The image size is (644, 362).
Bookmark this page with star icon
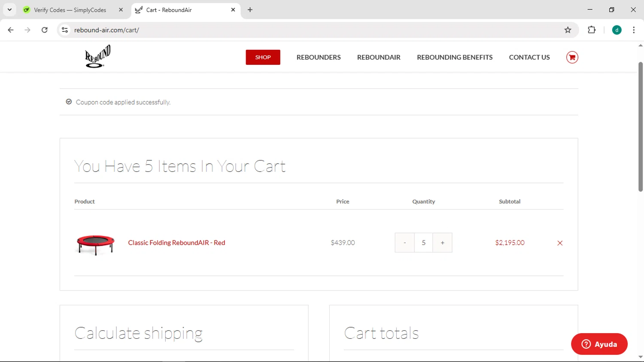pos(568,30)
